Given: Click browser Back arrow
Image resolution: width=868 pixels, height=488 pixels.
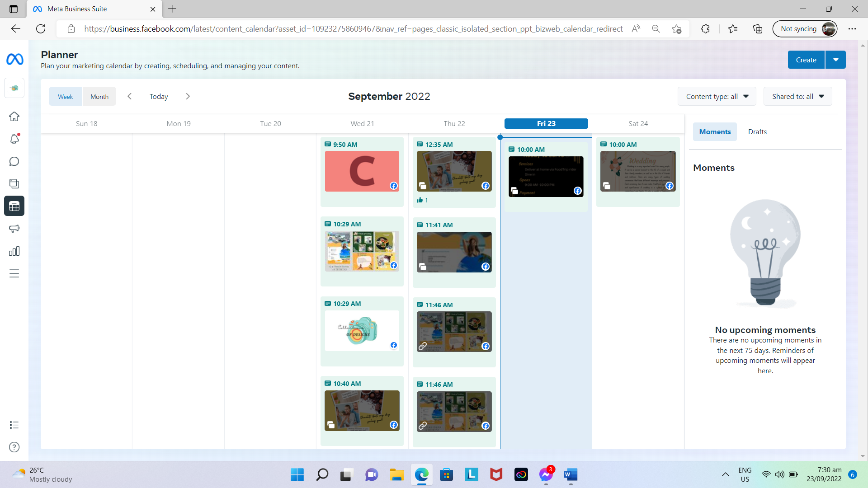Looking at the screenshot, I should tap(16, 29).
